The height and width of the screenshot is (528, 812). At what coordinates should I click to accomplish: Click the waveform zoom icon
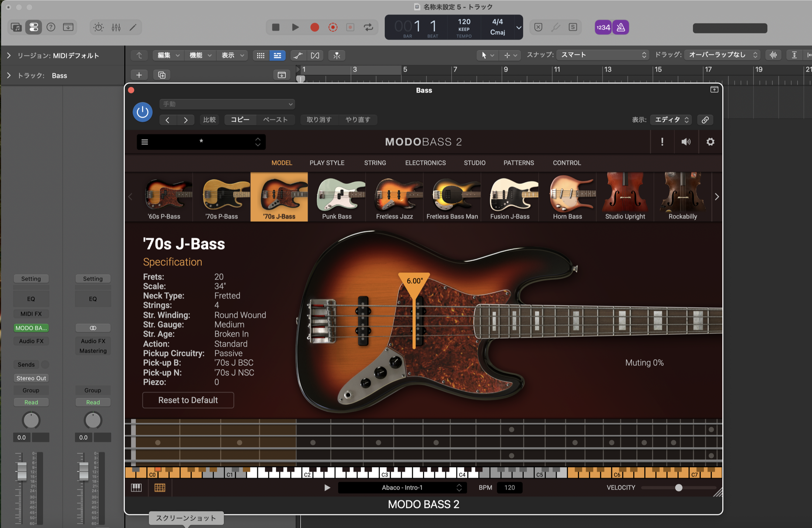[x=773, y=55]
